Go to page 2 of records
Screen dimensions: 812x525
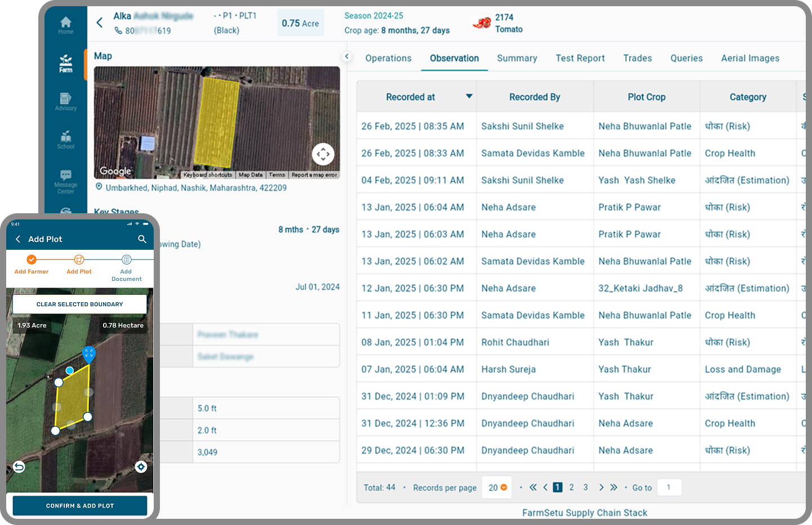pyautogui.click(x=572, y=487)
